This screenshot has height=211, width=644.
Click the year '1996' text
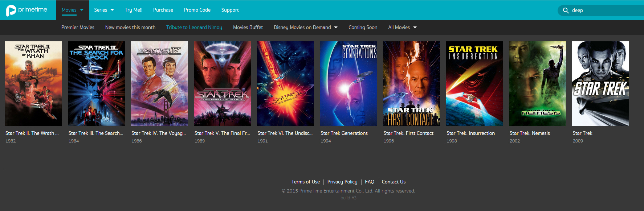(x=389, y=141)
